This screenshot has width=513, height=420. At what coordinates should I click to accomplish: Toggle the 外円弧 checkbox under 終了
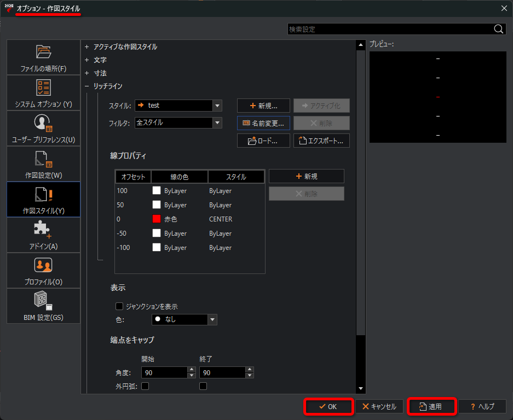[x=203, y=386]
